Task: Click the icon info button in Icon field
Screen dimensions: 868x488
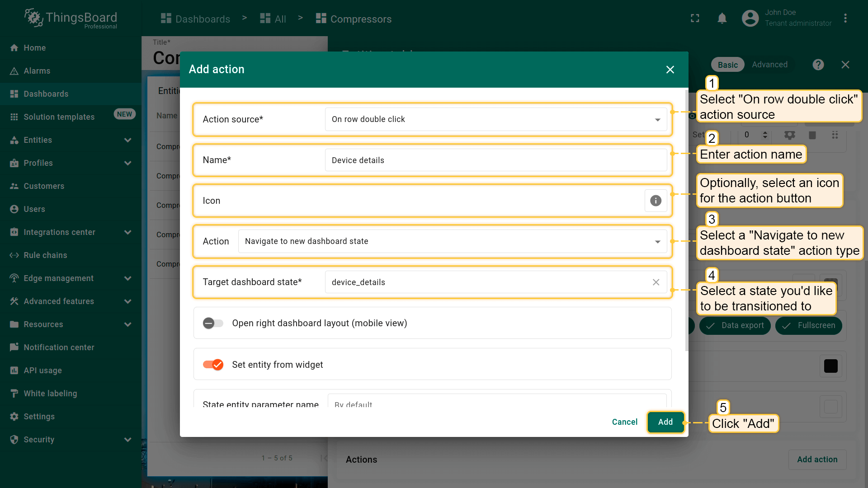Action: point(656,201)
